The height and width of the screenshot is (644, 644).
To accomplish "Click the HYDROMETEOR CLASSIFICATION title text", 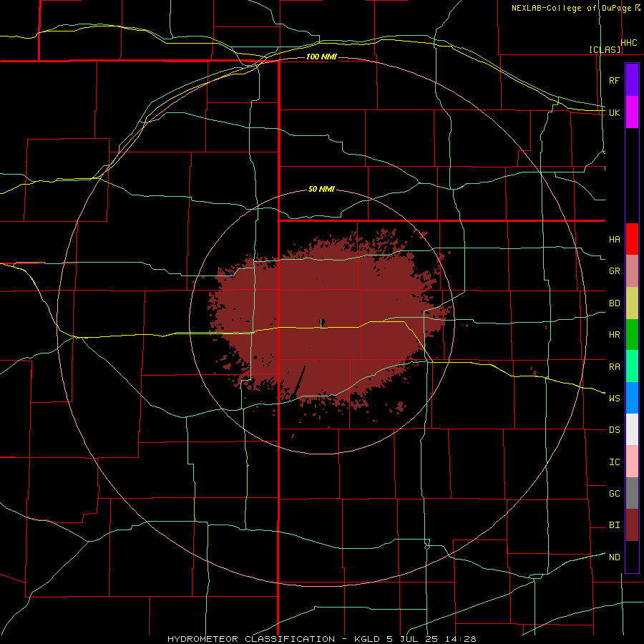I will pos(251,639).
